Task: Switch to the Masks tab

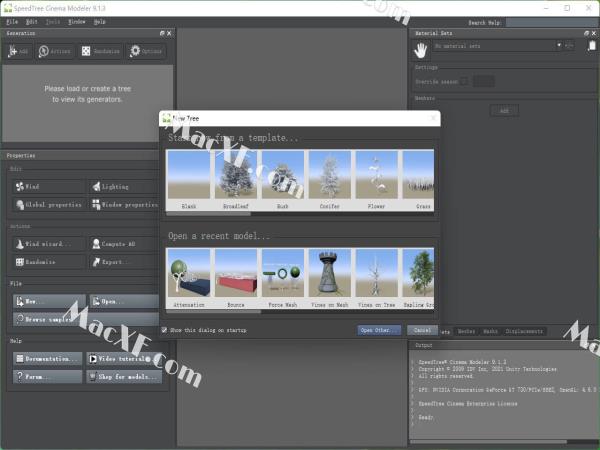Action: (x=491, y=331)
